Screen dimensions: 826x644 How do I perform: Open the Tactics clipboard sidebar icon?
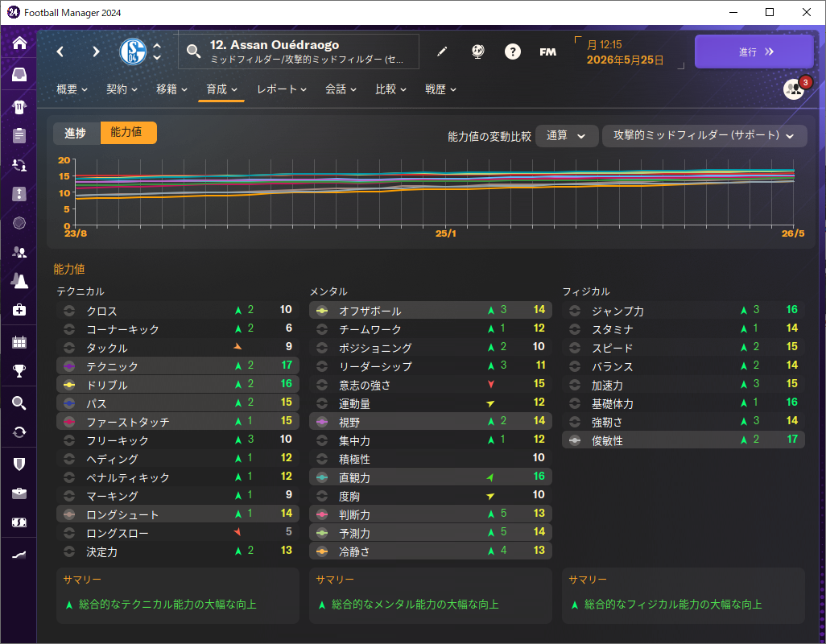(x=19, y=135)
